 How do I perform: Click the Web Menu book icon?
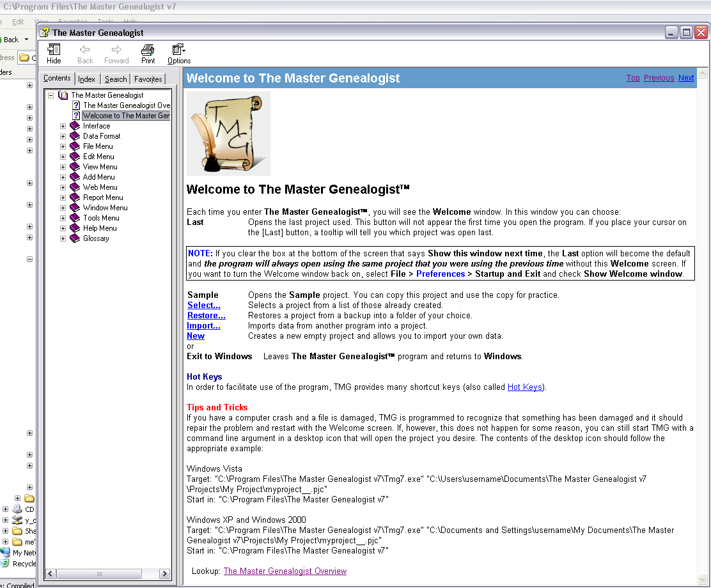[75, 187]
